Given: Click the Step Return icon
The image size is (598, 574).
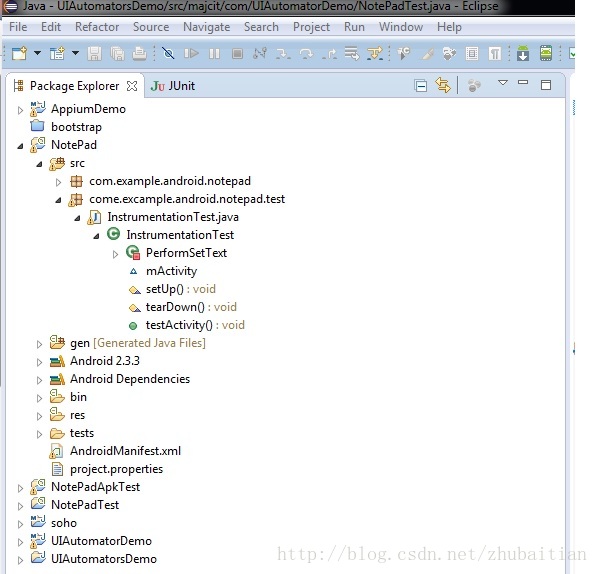Looking at the screenshot, I should pos(329,53).
